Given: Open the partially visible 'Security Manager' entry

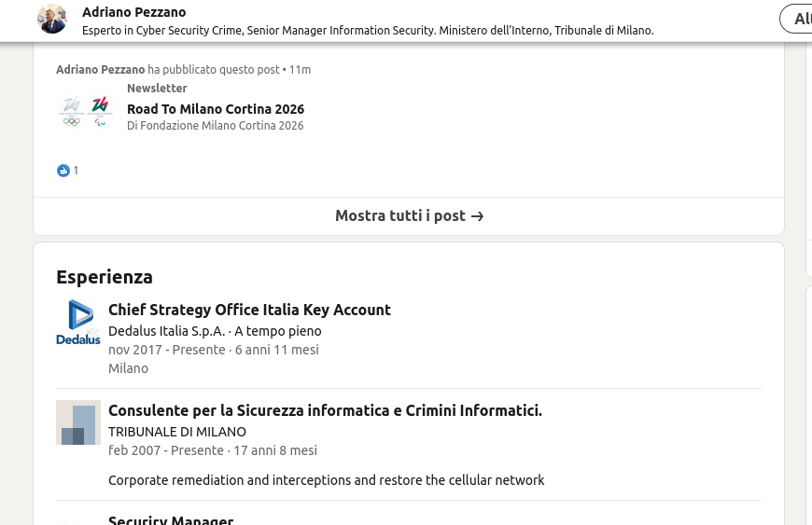Looking at the screenshot, I should tap(171, 520).
